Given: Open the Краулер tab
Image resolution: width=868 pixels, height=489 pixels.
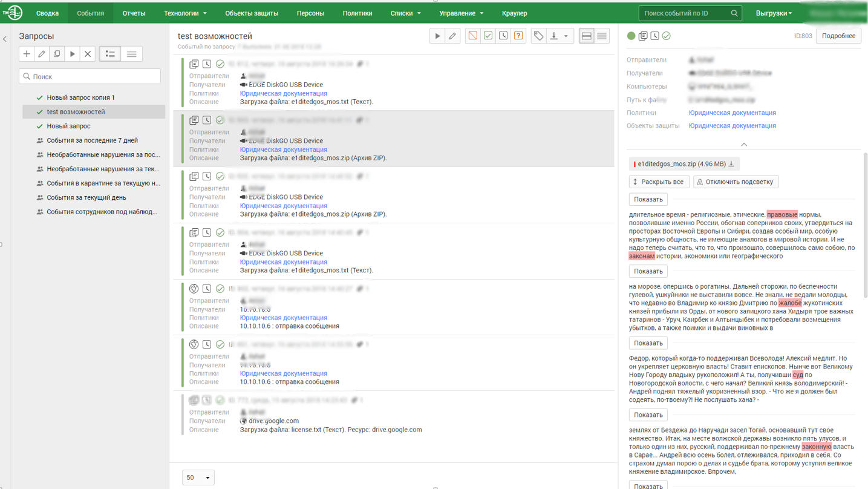Looking at the screenshot, I should click(x=514, y=13).
